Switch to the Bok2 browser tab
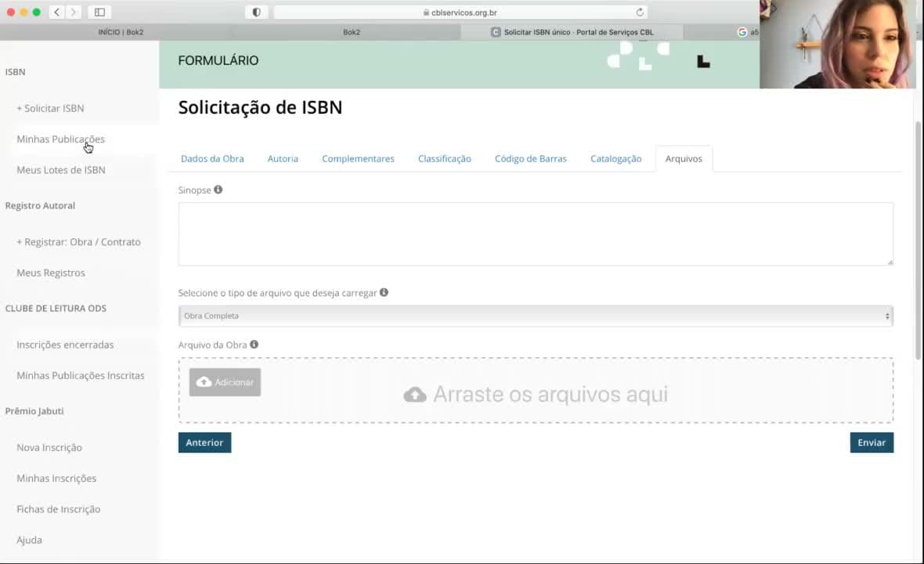924x564 pixels. [x=352, y=32]
